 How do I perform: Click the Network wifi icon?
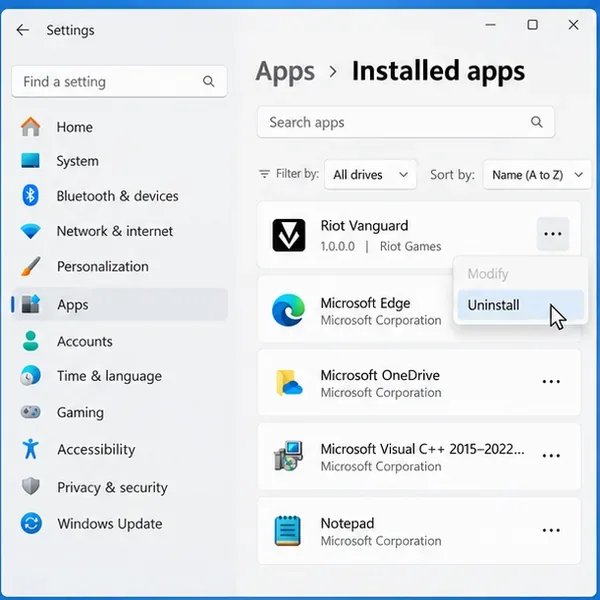pyautogui.click(x=30, y=231)
